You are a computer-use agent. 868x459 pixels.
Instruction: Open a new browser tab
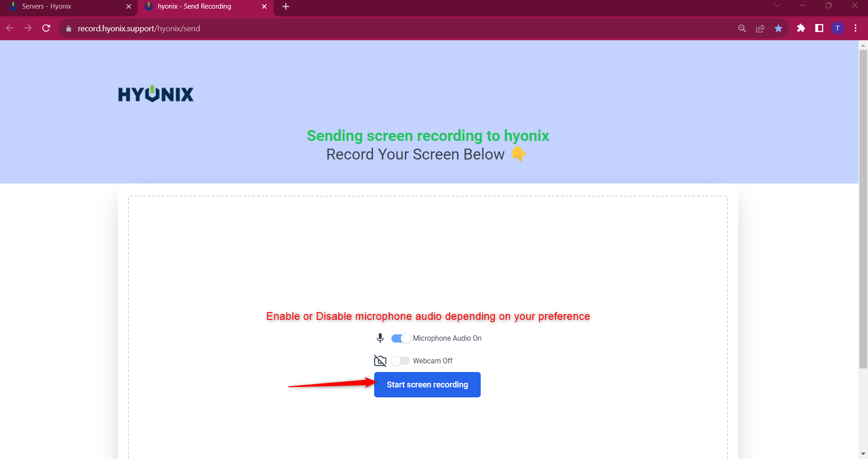[286, 6]
